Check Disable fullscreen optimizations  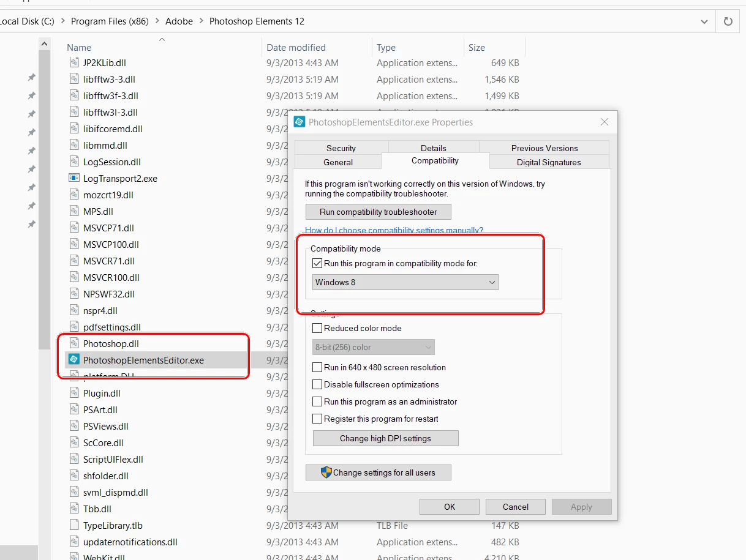coord(317,384)
